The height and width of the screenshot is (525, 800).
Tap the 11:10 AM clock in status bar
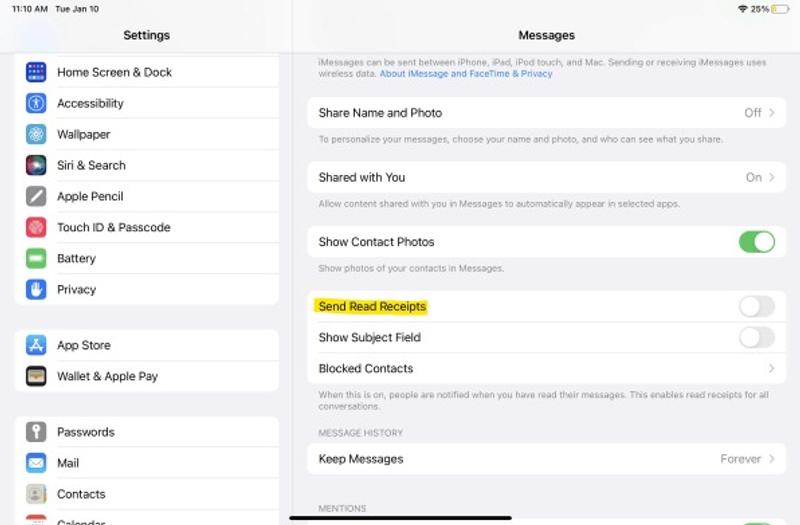[30, 9]
